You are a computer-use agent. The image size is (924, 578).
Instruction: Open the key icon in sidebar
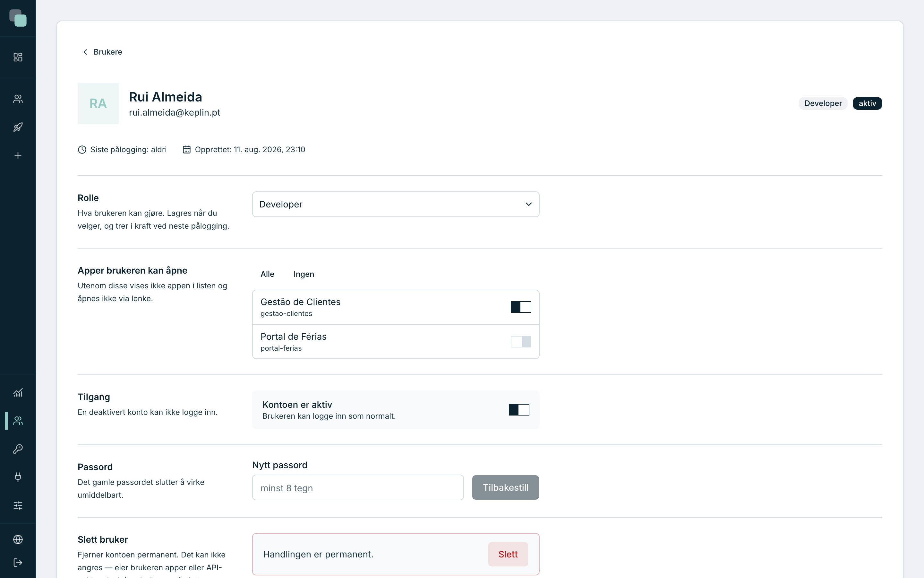tap(18, 449)
